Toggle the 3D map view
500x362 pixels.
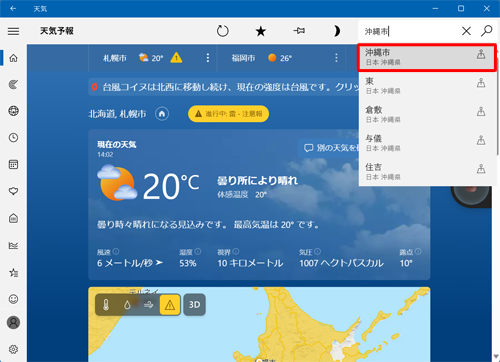pyautogui.click(x=195, y=305)
